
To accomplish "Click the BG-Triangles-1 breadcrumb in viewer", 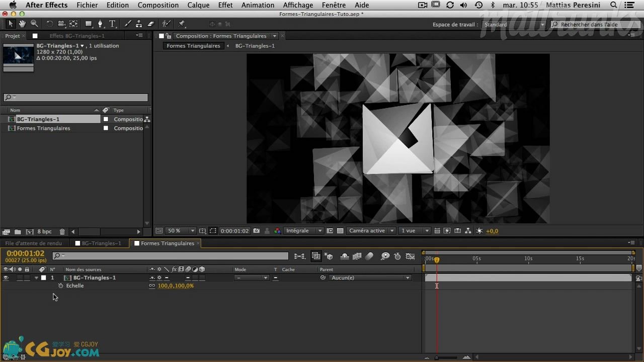I will click(x=255, y=46).
